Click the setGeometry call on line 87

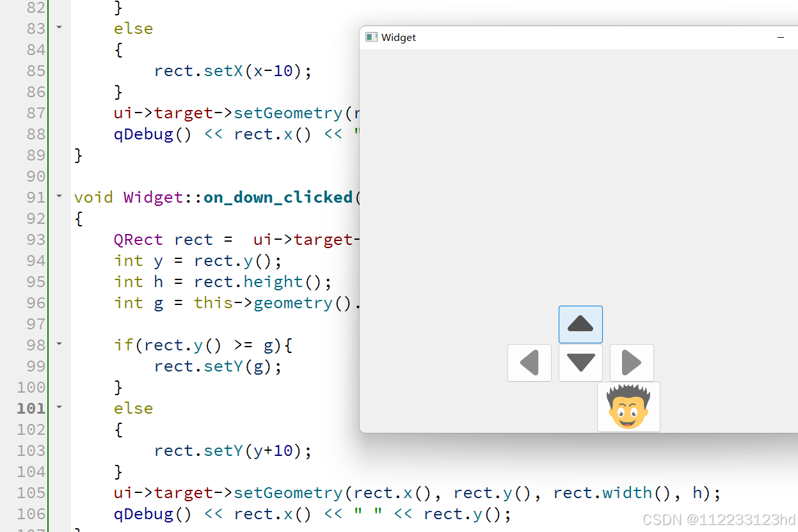click(x=237, y=113)
